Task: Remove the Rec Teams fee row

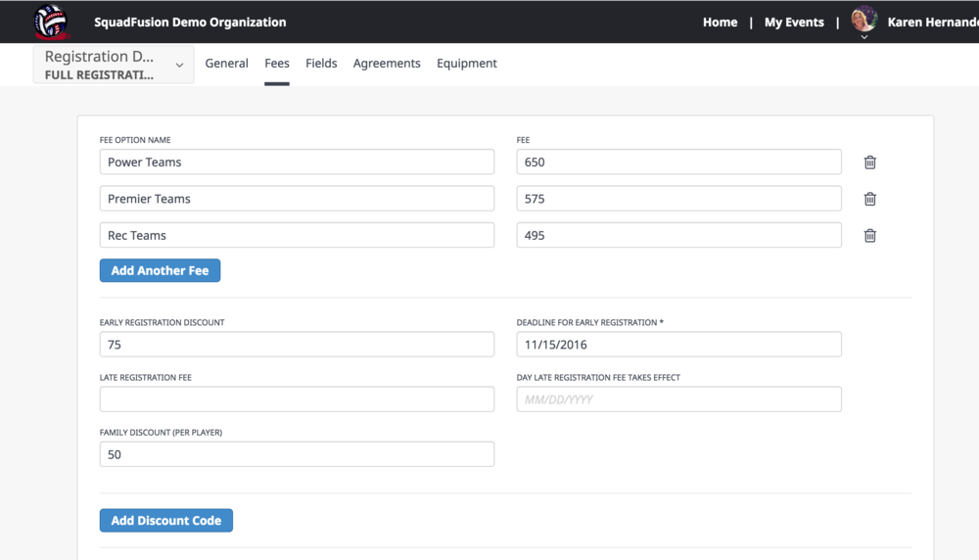Action: [x=869, y=235]
